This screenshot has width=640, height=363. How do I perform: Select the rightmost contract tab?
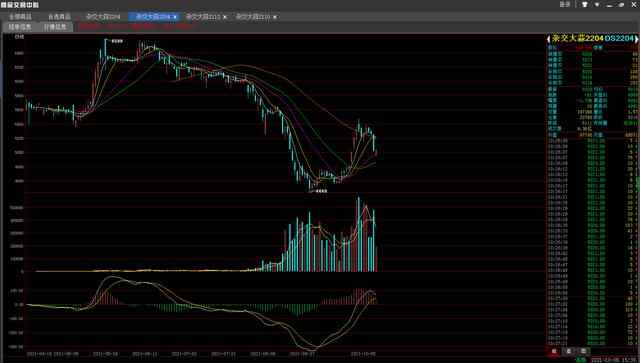(253, 17)
